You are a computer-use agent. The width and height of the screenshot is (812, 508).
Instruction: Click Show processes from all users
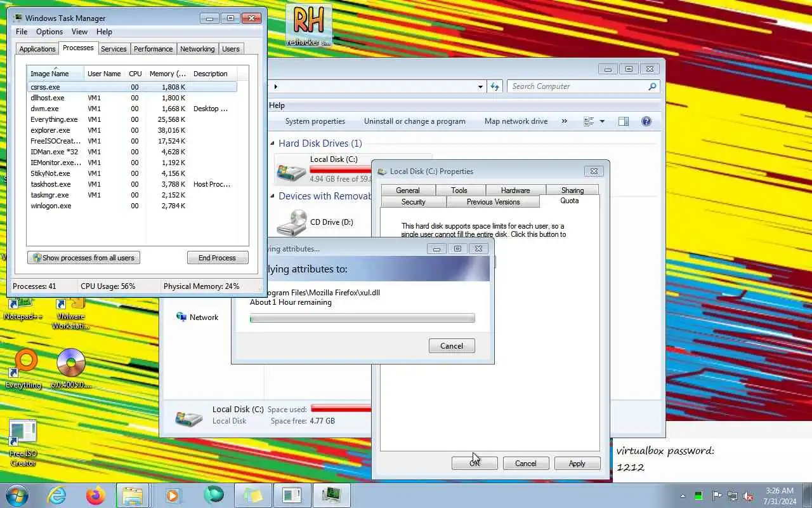(84, 258)
